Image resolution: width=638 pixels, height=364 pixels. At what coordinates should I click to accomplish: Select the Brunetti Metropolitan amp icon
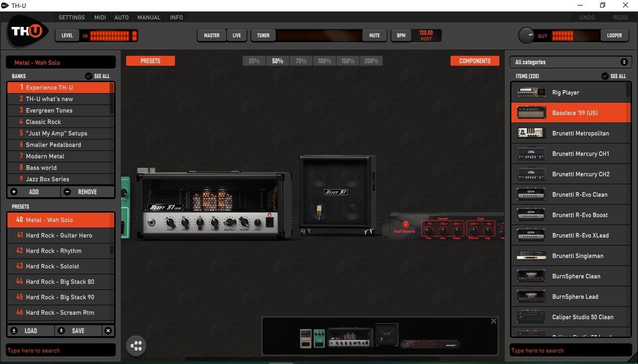(531, 133)
